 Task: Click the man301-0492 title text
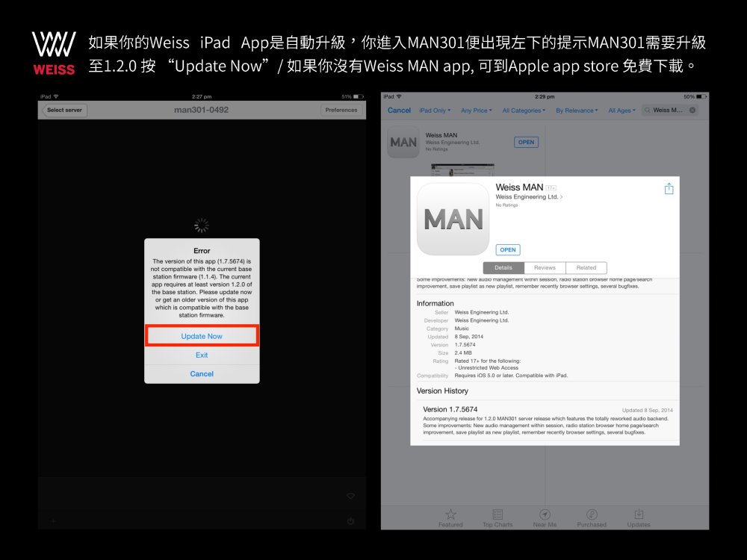click(x=201, y=110)
